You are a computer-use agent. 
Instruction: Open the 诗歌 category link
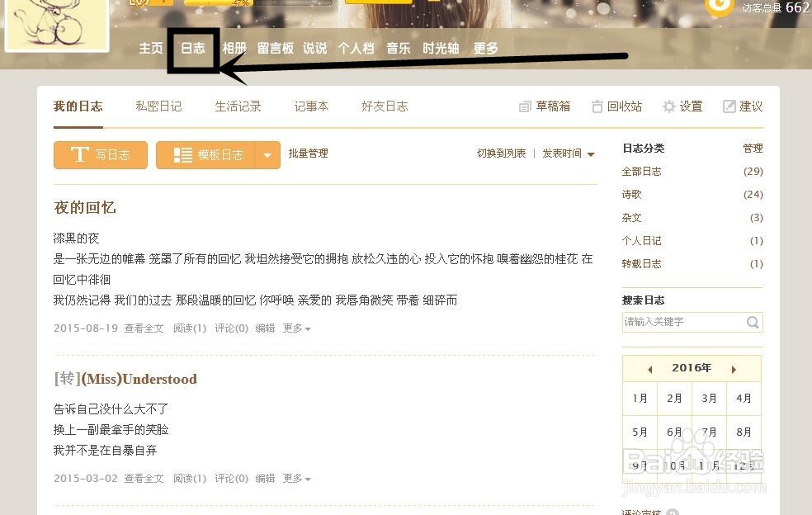pos(632,195)
